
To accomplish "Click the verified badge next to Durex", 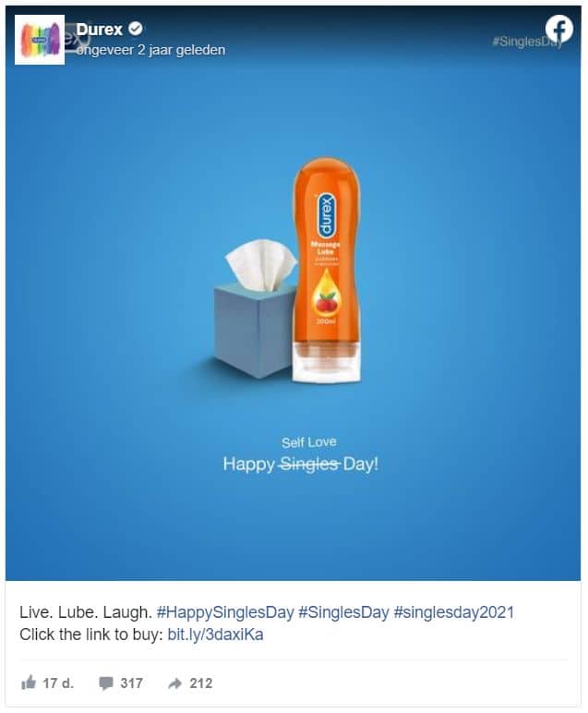I will click(135, 30).
